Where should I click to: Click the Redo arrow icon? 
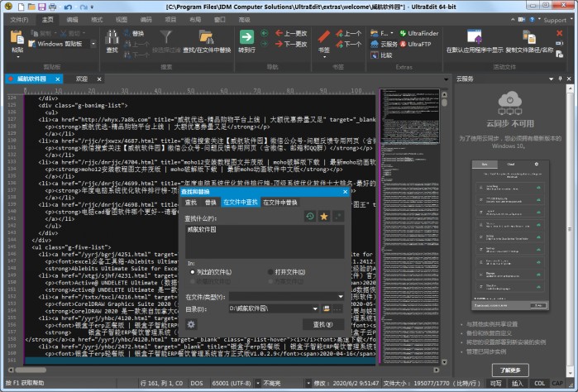click(x=84, y=7)
